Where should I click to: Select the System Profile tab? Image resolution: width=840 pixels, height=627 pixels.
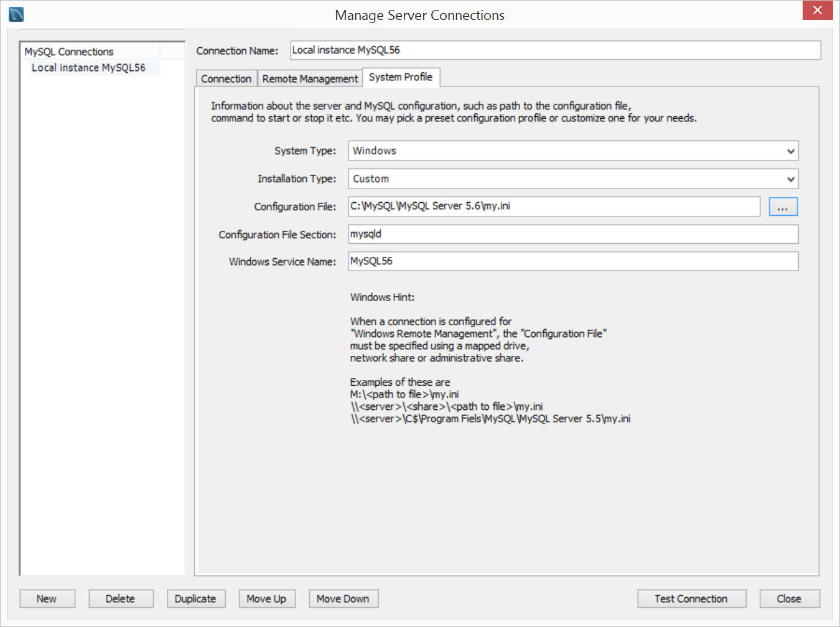pyautogui.click(x=401, y=77)
